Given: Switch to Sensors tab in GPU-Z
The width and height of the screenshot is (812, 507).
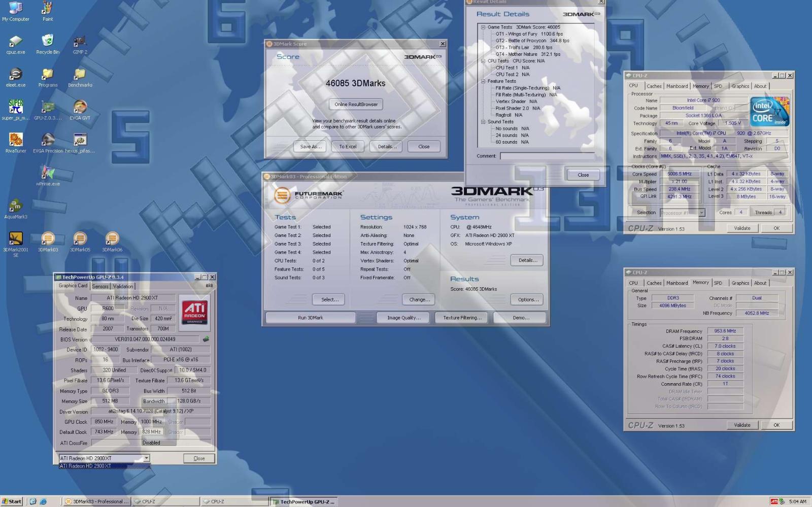Looking at the screenshot, I should (x=100, y=286).
